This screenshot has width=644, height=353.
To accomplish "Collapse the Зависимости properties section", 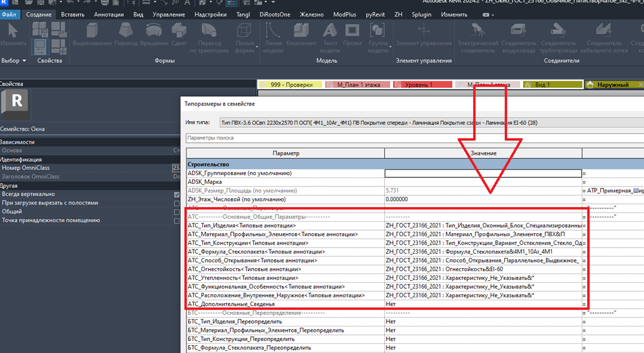I will tap(90, 142).
